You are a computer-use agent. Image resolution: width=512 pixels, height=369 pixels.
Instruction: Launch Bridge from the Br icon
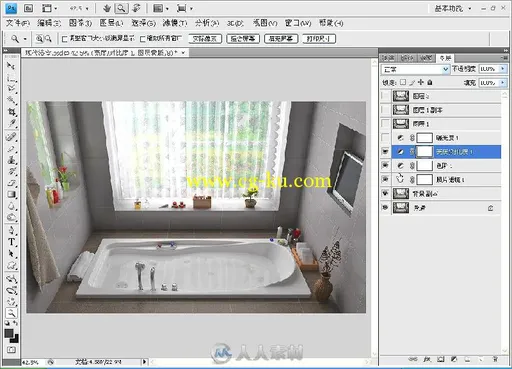28,8
